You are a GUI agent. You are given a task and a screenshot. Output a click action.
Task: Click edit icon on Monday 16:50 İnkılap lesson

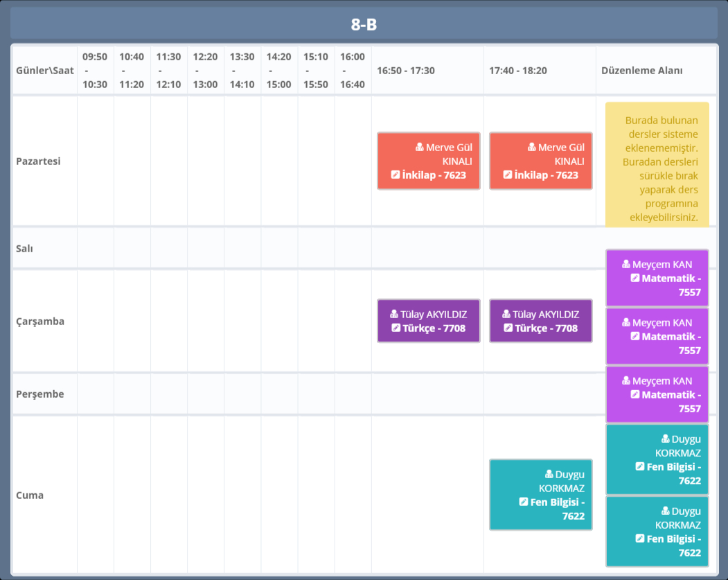[396, 175]
